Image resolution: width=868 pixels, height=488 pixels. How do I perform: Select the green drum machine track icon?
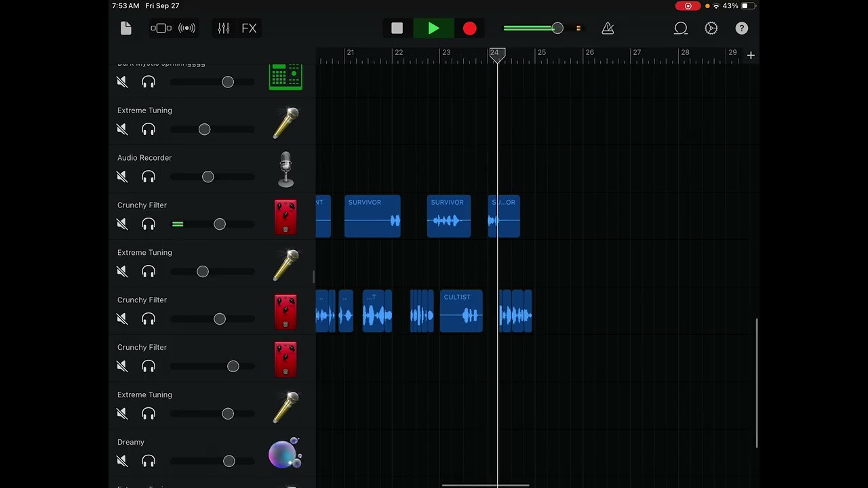[x=285, y=76]
